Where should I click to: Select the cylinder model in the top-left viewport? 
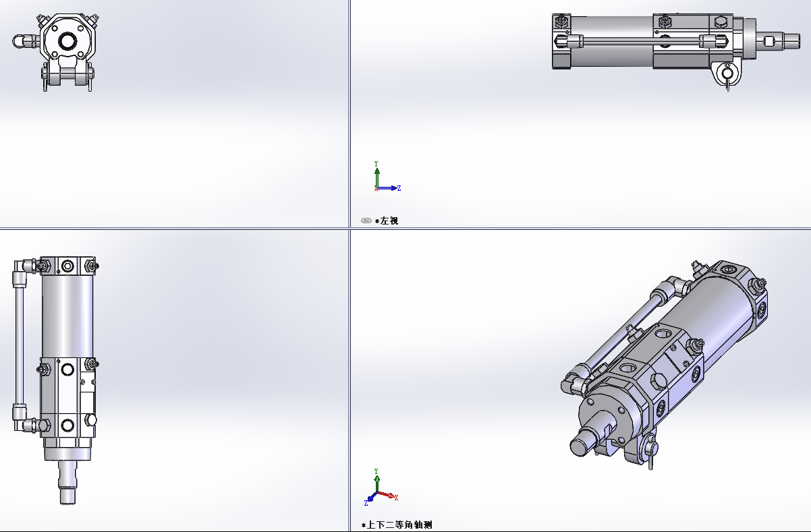click(57, 52)
